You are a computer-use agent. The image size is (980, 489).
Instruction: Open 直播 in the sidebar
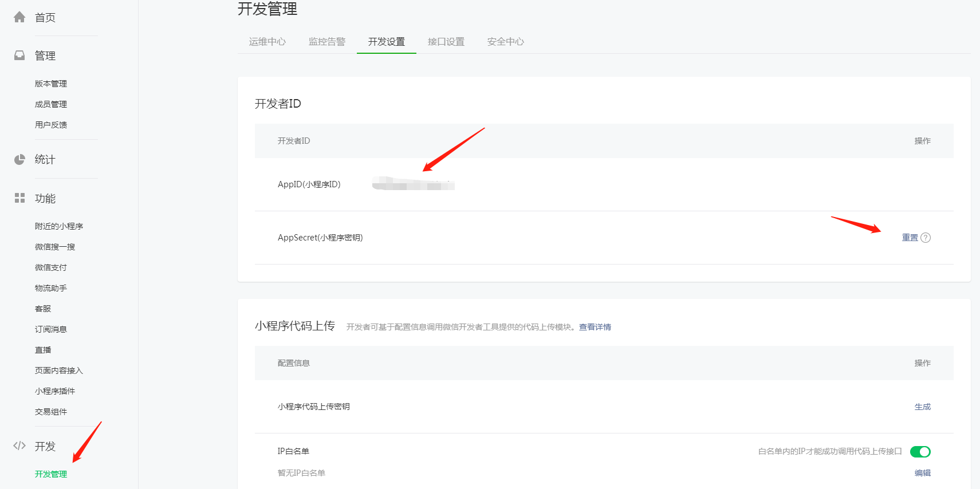(x=43, y=350)
